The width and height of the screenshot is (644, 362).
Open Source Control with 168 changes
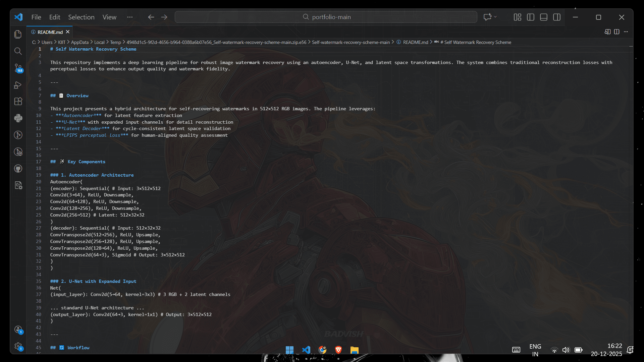tap(18, 68)
